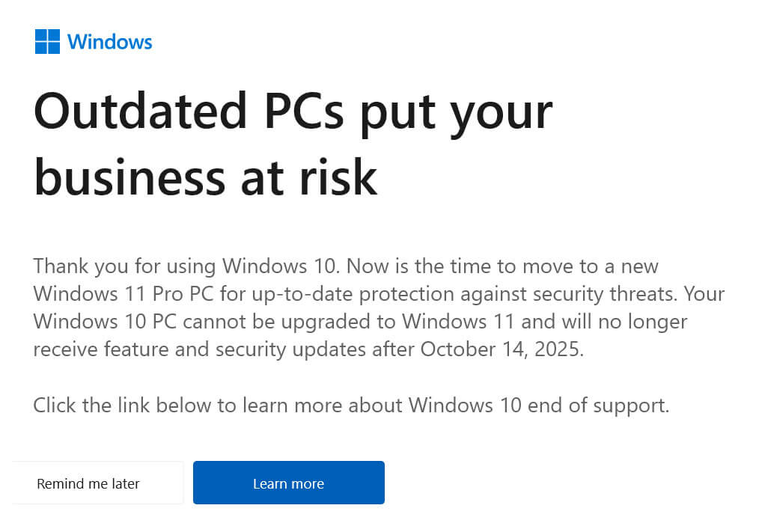Screen dimensions: 759x532
Task: Select the blue window icon beside Windows text
Action: (x=47, y=41)
